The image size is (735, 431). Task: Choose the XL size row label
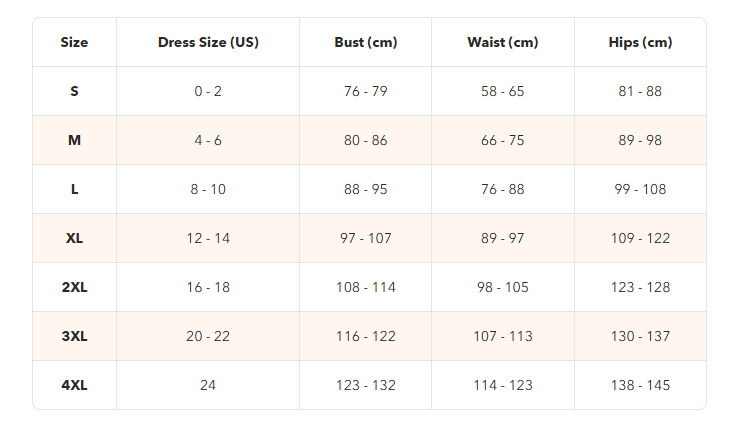[x=74, y=238]
